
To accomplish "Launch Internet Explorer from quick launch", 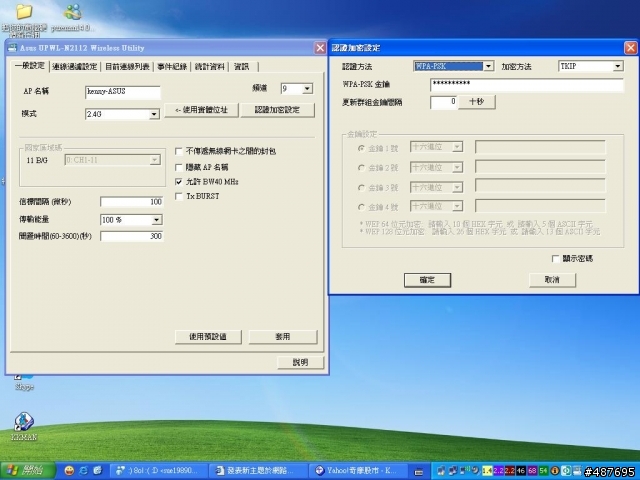I will click(83, 471).
